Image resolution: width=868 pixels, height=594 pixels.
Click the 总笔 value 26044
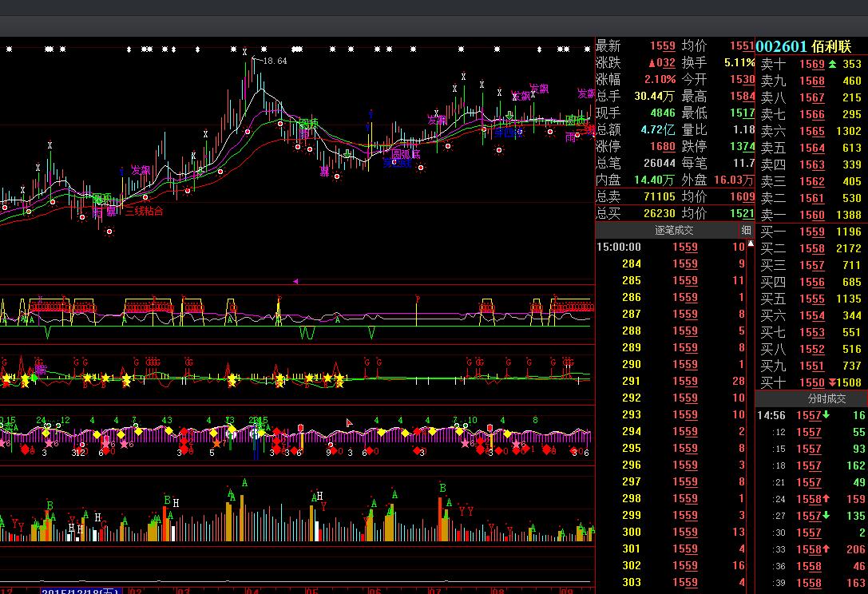tap(660, 164)
